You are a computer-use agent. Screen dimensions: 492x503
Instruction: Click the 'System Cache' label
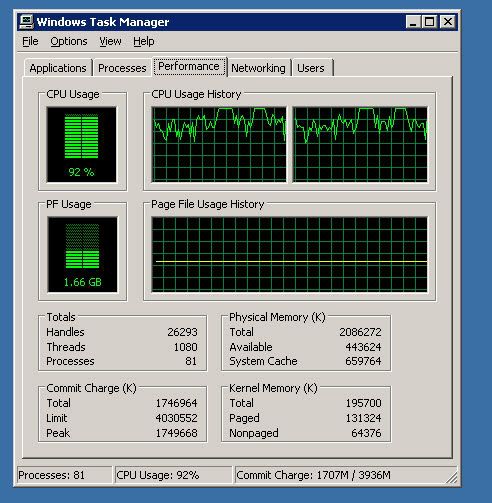[x=263, y=361]
